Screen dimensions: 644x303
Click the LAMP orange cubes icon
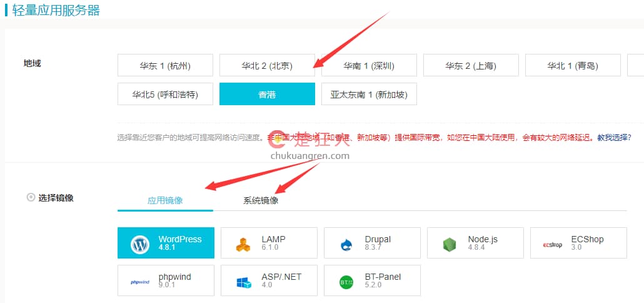243,245
